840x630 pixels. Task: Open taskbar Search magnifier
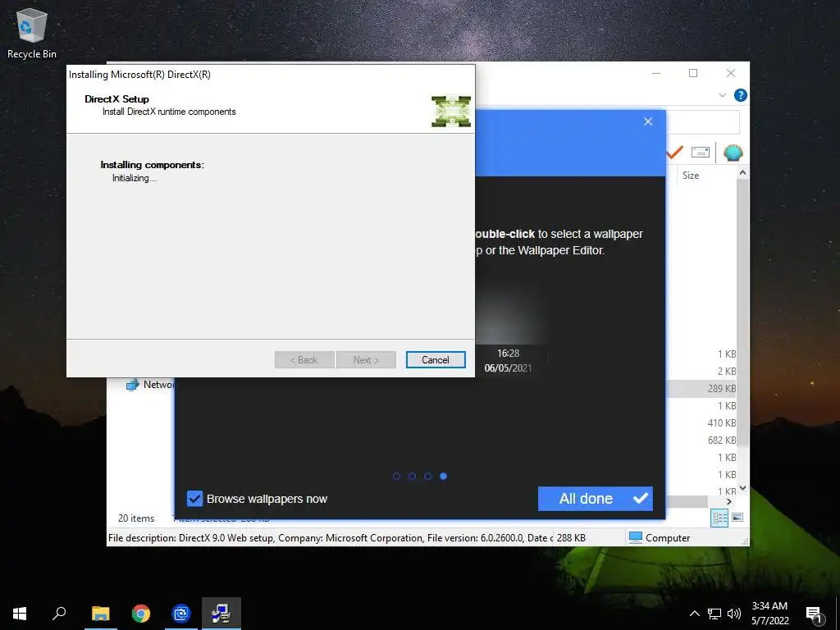59,614
